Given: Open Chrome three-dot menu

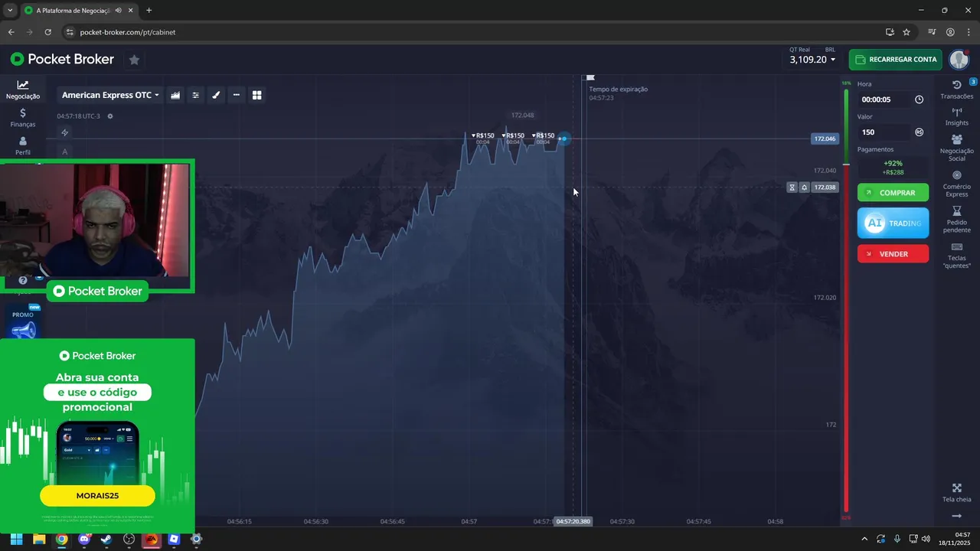Looking at the screenshot, I should (x=969, y=32).
